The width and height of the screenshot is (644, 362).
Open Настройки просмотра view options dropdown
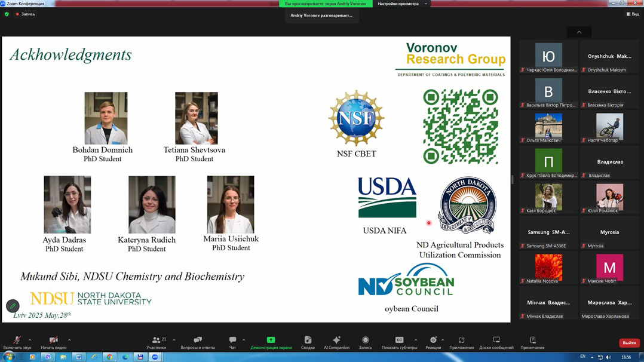click(402, 4)
